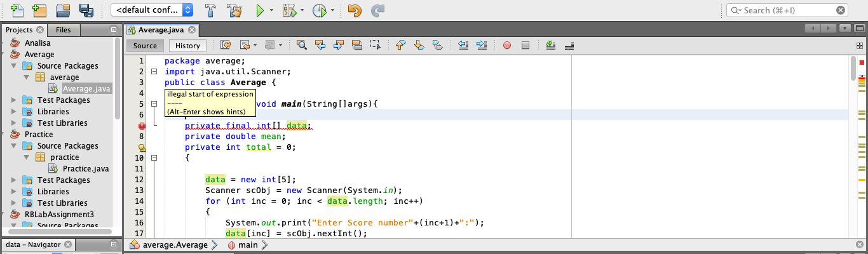Viewport: 868px width, 254px height.
Task: Toggle Rectangular Selection icon
Action: (375, 45)
